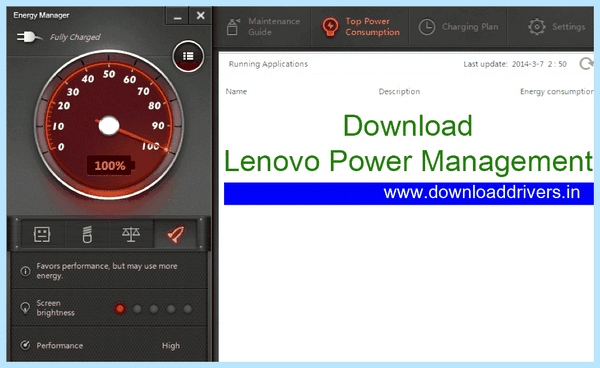Viewport: 600px width, 368px height.
Task: Sort by the Name column header
Action: click(236, 91)
